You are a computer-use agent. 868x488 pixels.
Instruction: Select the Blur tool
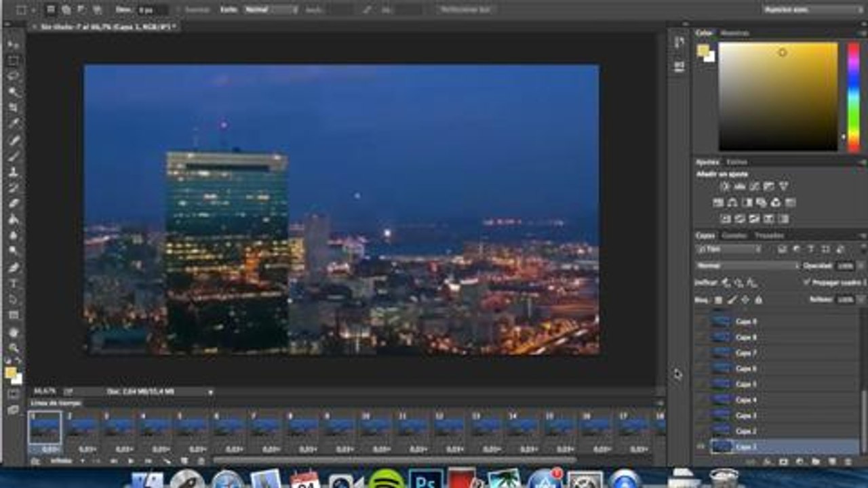pyautogui.click(x=13, y=235)
